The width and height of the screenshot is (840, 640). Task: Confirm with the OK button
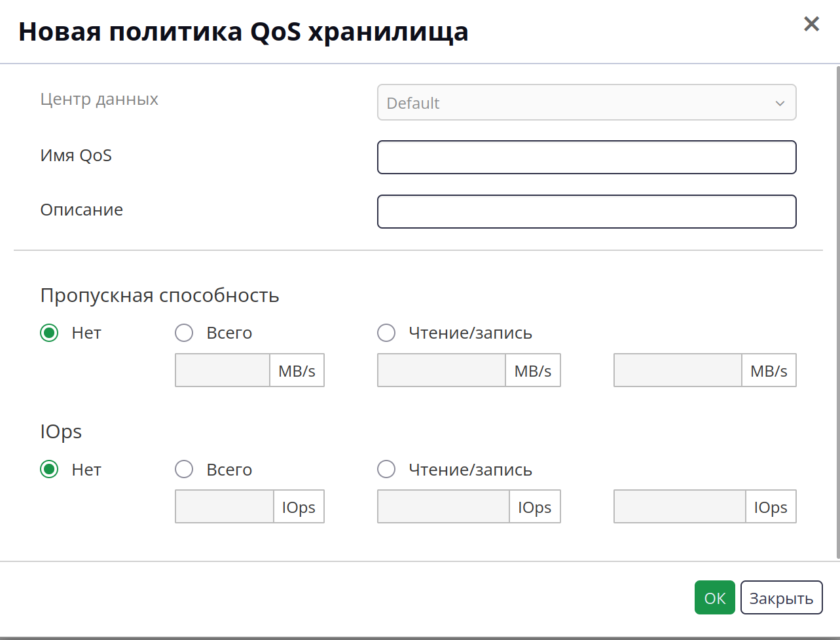715,597
